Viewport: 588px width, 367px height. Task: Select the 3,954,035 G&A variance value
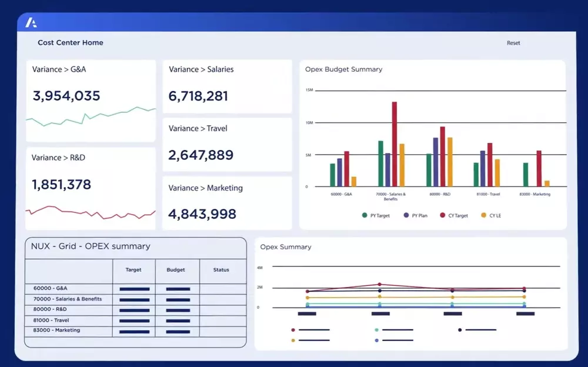[x=66, y=96]
